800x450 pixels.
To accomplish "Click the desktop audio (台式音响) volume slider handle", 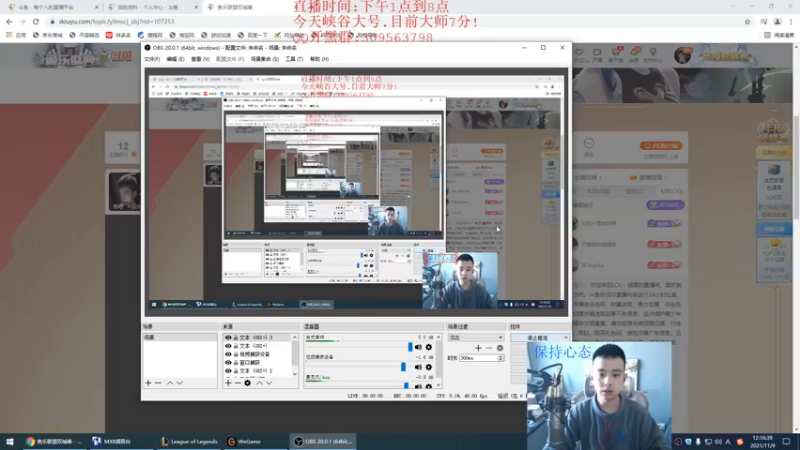I will [x=410, y=347].
